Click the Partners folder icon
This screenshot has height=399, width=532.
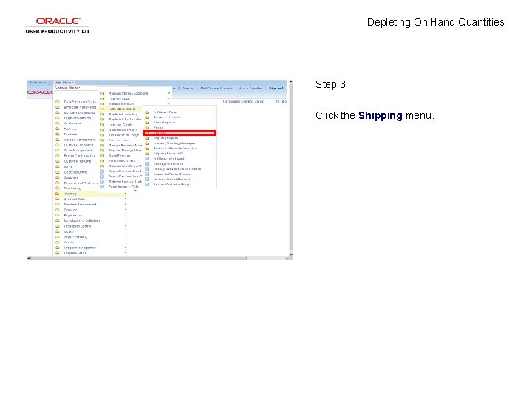click(58, 129)
